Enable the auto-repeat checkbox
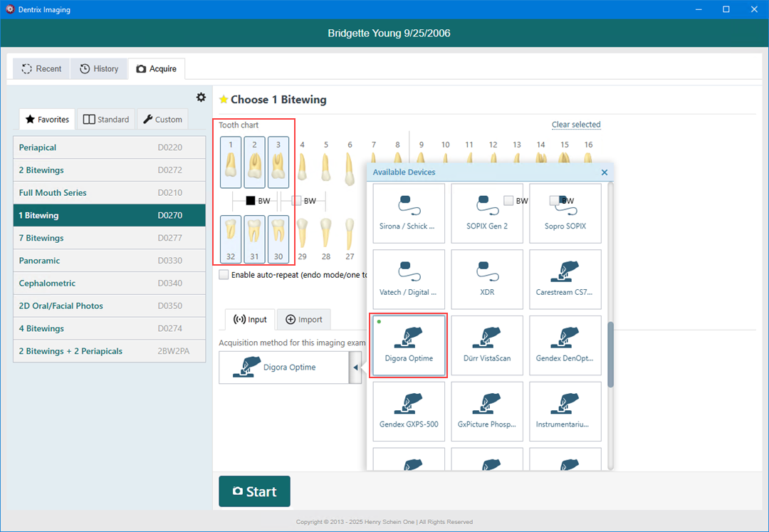 click(224, 275)
